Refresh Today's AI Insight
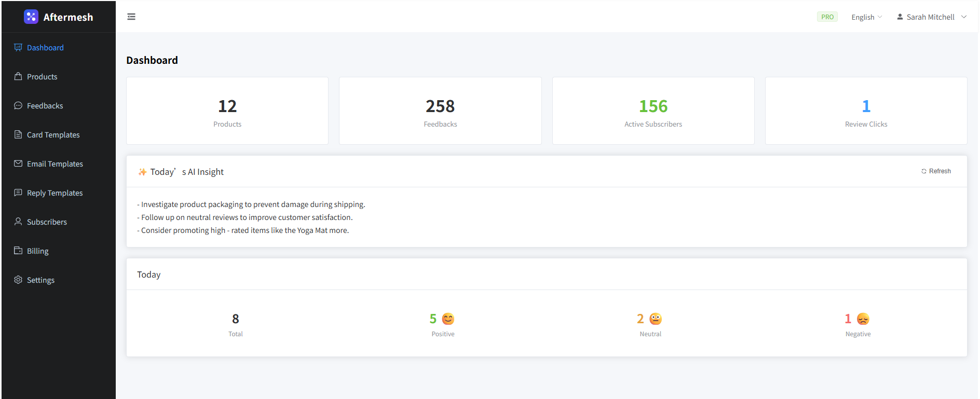 (x=936, y=171)
